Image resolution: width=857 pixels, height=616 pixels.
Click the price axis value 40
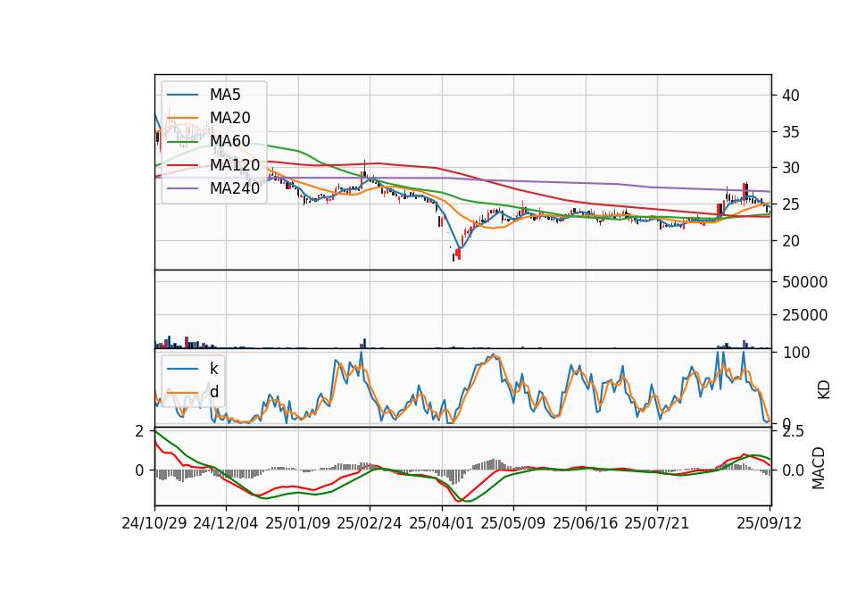(790, 96)
